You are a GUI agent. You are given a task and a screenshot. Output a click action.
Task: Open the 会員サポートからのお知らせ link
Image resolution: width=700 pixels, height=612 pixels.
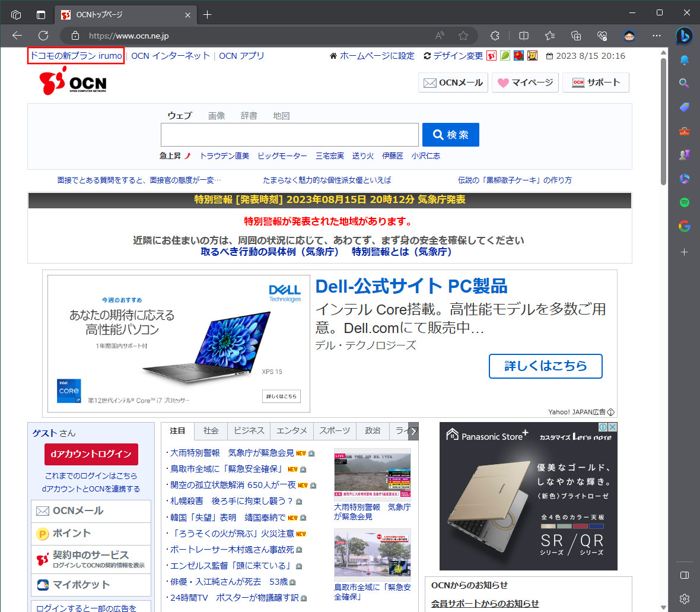[485, 604]
